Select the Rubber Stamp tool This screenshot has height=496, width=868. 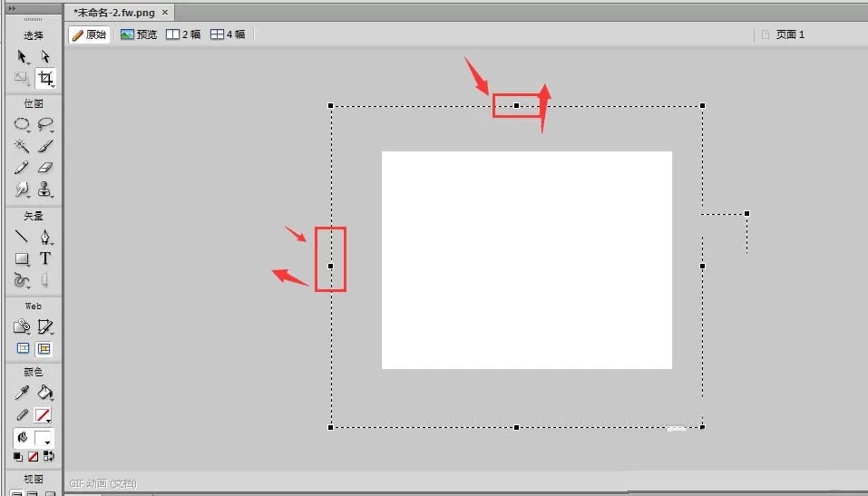[x=45, y=190]
